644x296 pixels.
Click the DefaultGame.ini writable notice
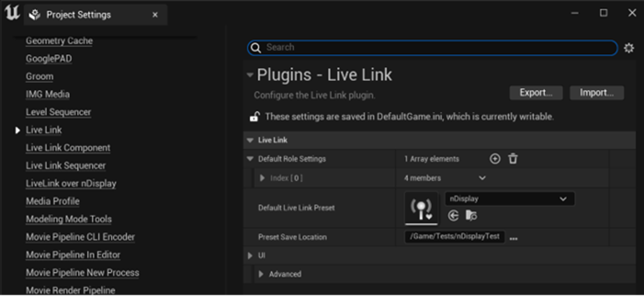[x=410, y=117]
